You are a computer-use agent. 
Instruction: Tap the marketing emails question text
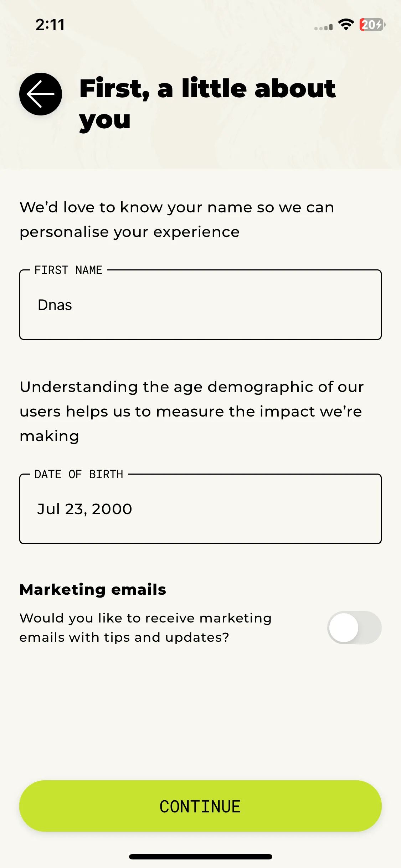(145, 627)
